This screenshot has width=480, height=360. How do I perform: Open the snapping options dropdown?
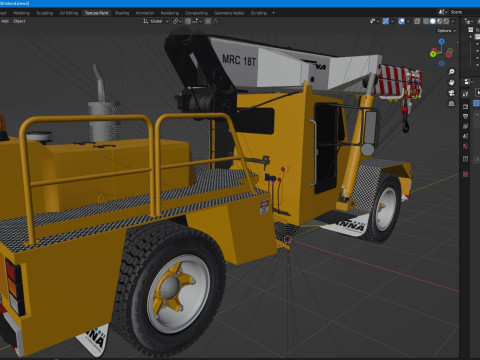[197, 21]
